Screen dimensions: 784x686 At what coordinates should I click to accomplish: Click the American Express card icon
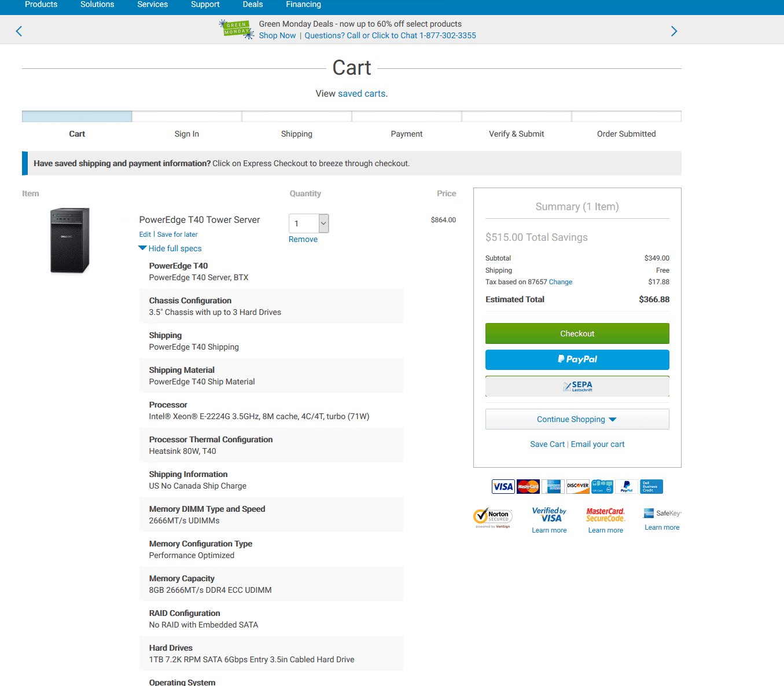554,486
